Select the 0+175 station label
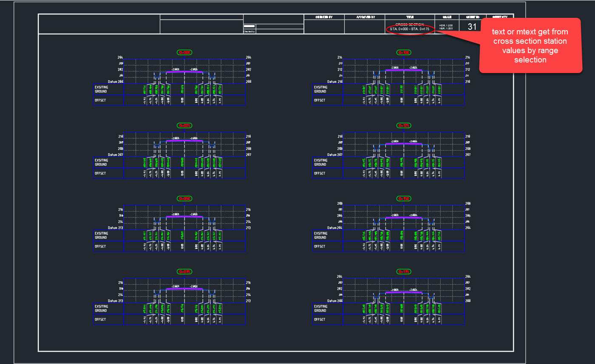This screenshot has width=595, height=364. pyautogui.click(x=404, y=272)
